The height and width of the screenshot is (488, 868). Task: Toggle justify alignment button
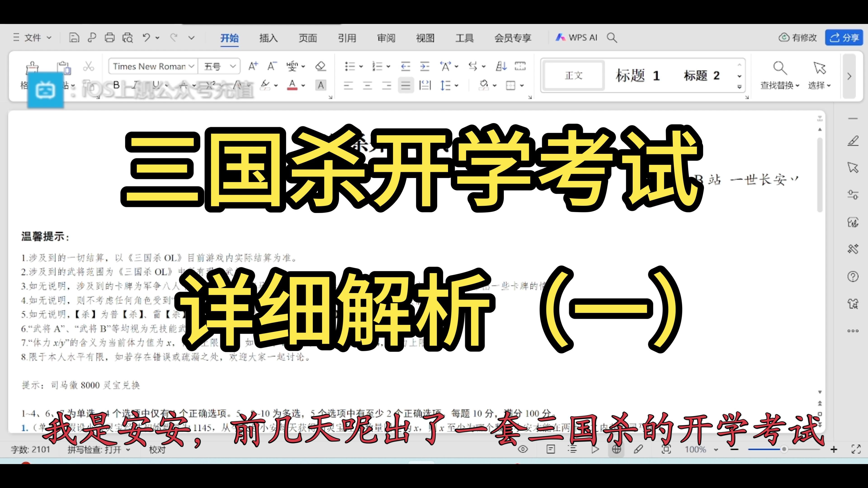(x=406, y=86)
